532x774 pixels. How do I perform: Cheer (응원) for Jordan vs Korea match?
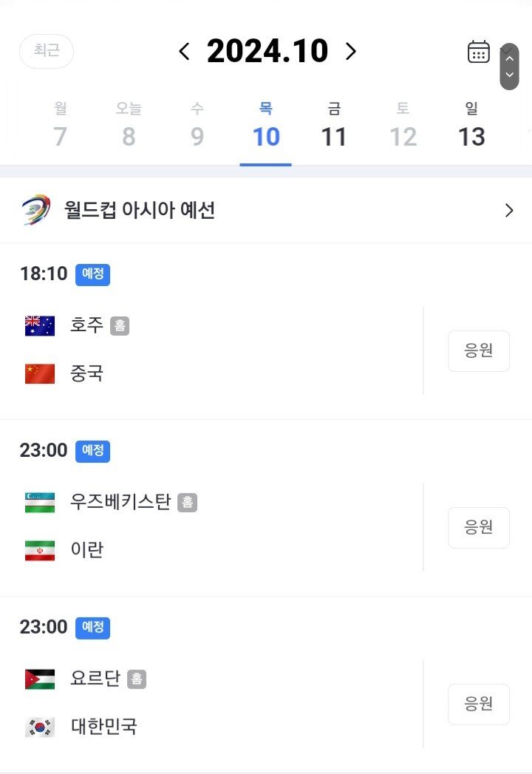478,704
